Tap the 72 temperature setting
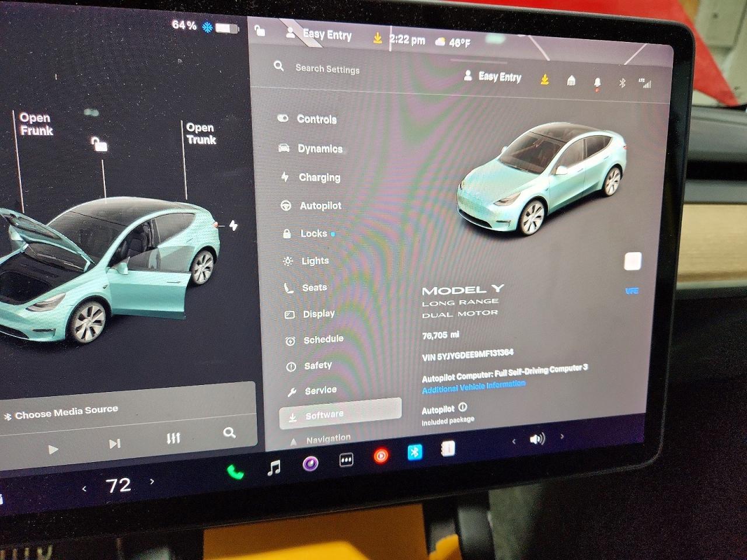Screen dimensions: 747x560 118,485
